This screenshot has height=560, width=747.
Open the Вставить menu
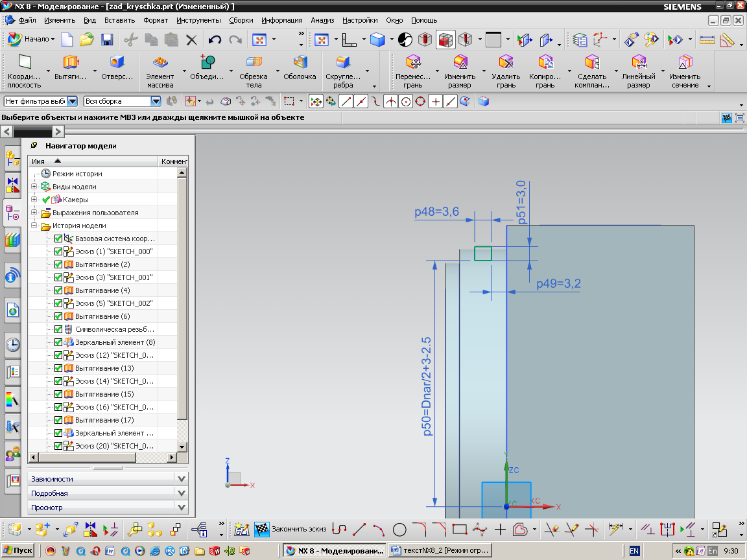coord(119,20)
